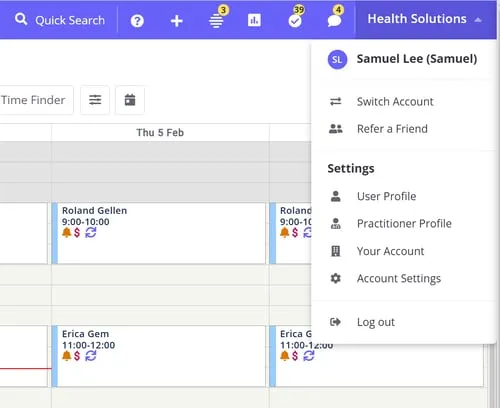The height and width of the screenshot is (408, 500).
Task: Collapse the Health Solutions account dropdown
Action: click(425, 19)
